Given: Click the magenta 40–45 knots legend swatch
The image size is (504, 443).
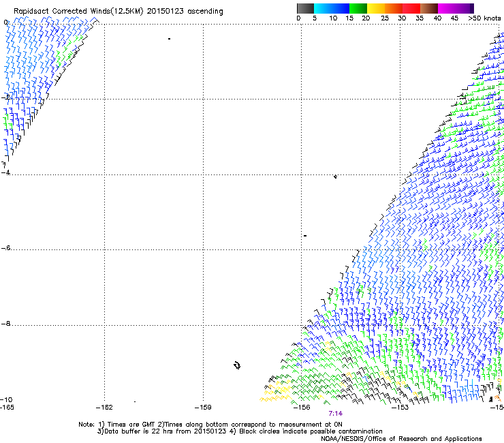Looking at the screenshot, I should (448, 8).
